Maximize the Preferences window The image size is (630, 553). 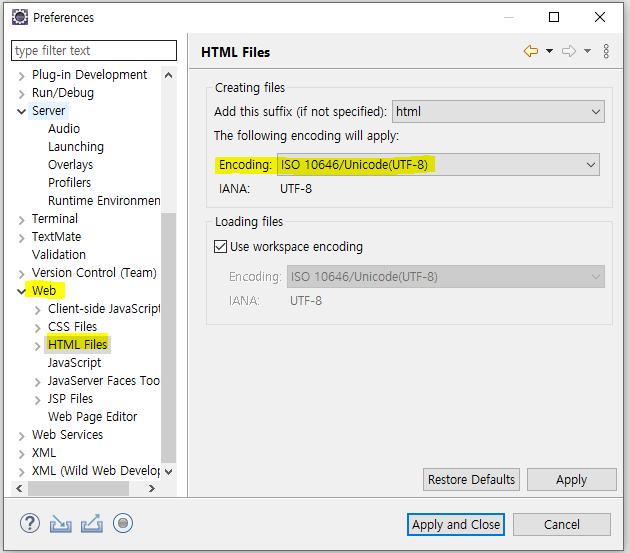click(554, 17)
